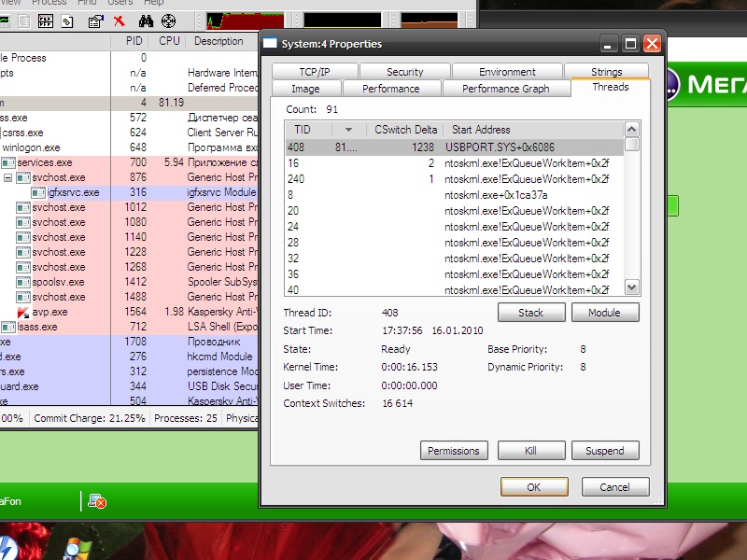
Task: Click the black commit history mini graph
Action: click(x=343, y=21)
